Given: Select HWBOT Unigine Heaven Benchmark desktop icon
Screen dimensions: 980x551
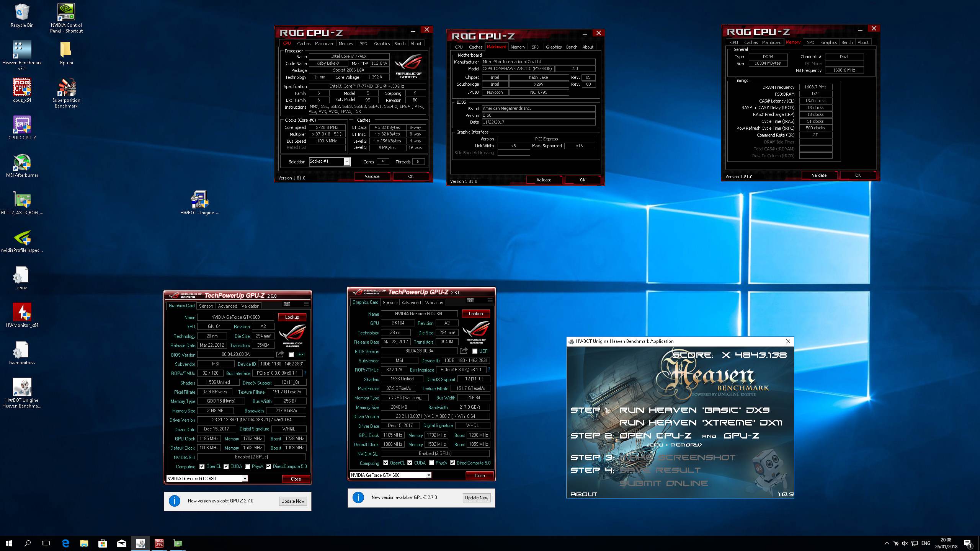Looking at the screenshot, I should [x=22, y=393].
